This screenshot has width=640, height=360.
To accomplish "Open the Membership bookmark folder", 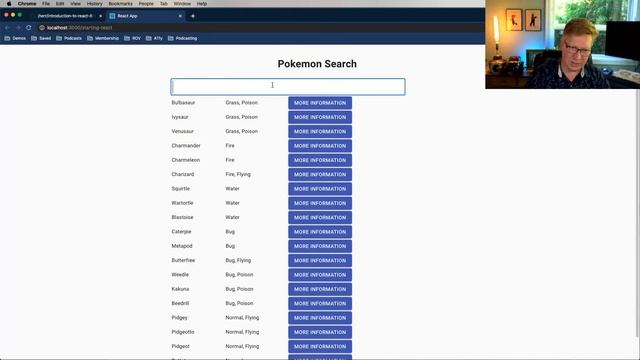I will (103, 38).
